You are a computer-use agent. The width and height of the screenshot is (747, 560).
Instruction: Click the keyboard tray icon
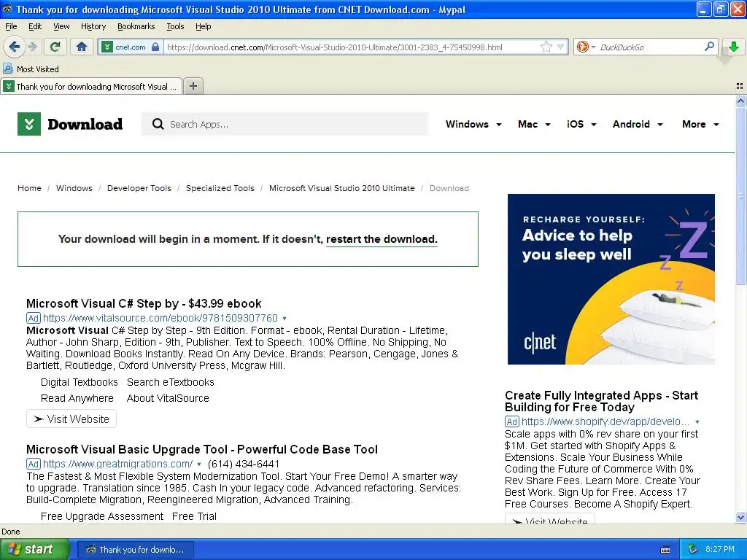665,550
